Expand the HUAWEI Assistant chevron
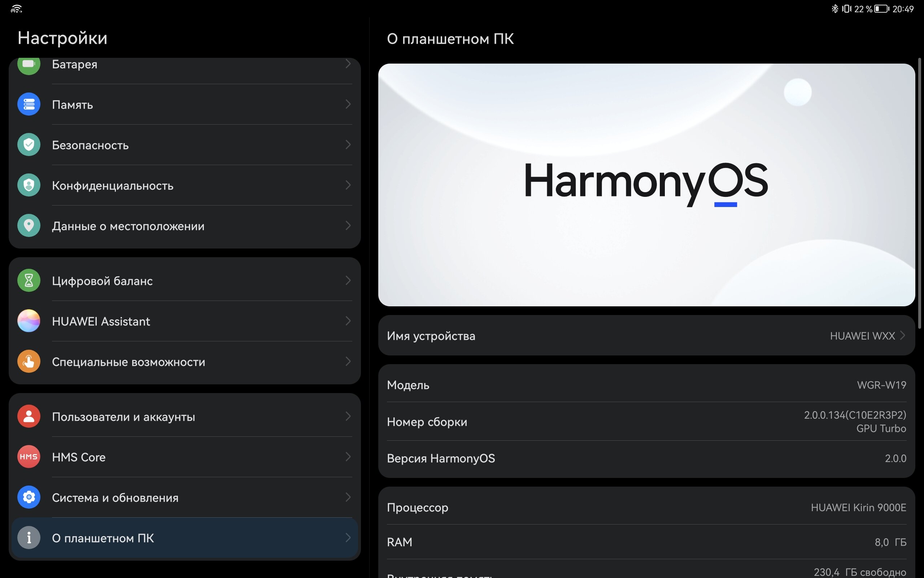This screenshot has width=924, height=578. point(348,321)
